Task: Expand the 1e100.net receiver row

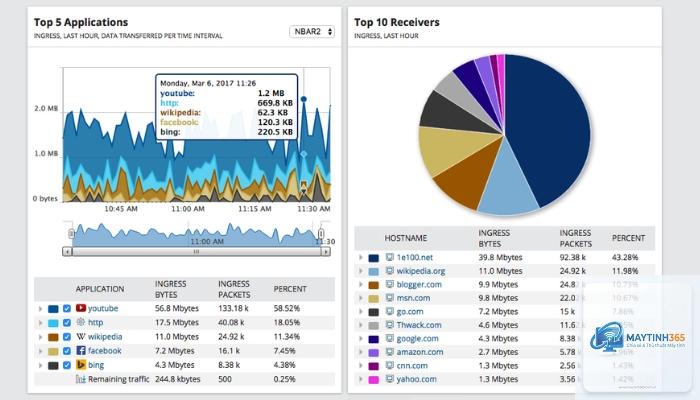Action: (x=361, y=258)
